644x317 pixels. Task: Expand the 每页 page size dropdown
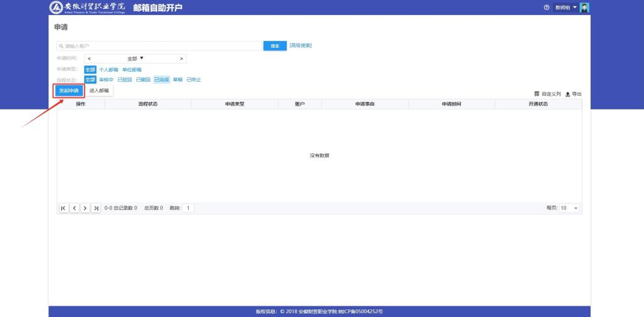pyautogui.click(x=569, y=208)
